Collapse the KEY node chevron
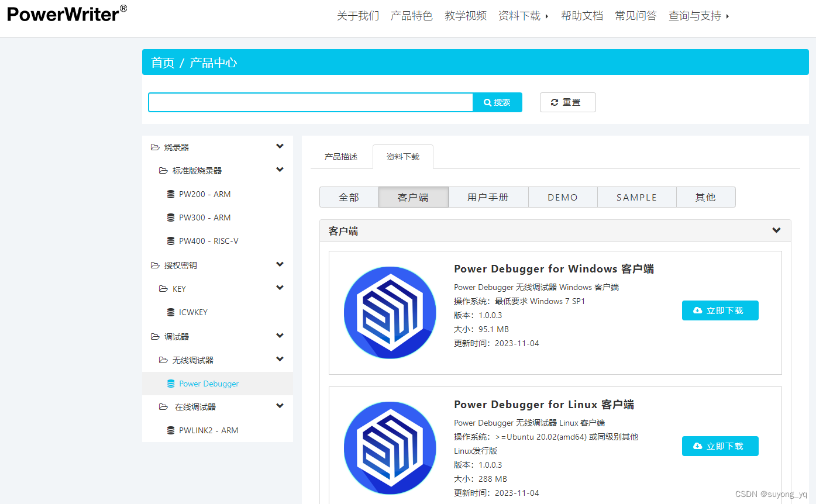Image resolution: width=816 pixels, height=504 pixels. click(x=280, y=288)
